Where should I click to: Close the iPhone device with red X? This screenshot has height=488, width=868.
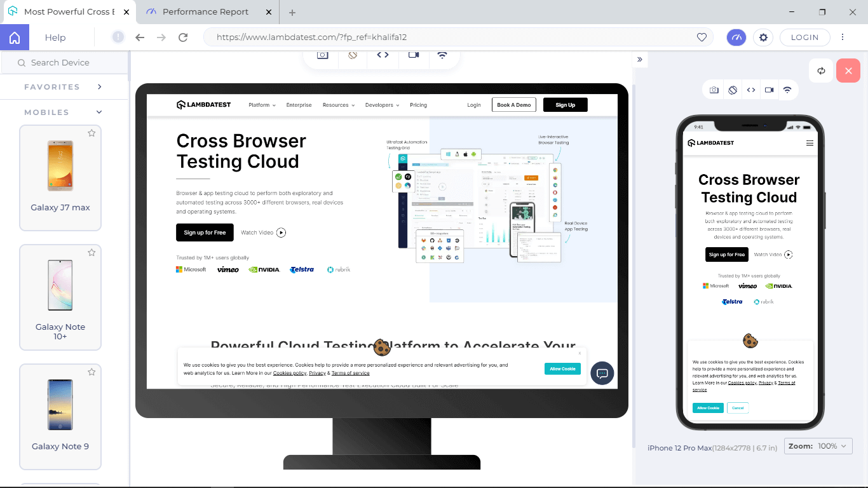(x=848, y=71)
